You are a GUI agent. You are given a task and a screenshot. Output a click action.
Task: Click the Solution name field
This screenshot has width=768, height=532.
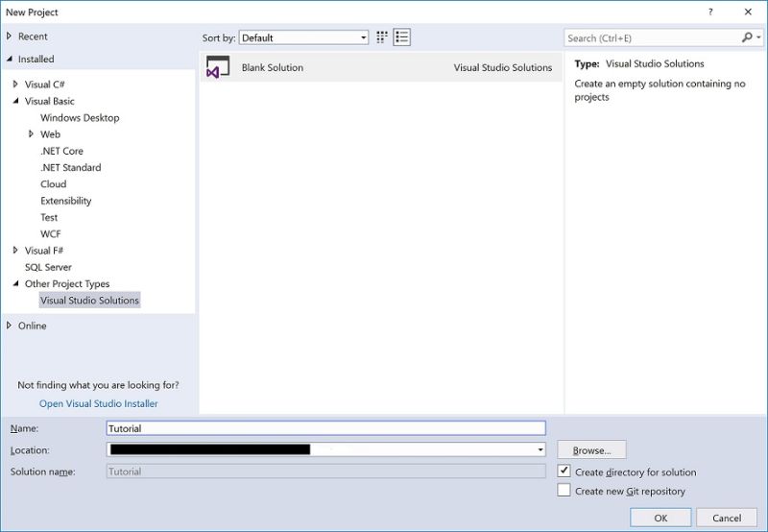(x=325, y=472)
